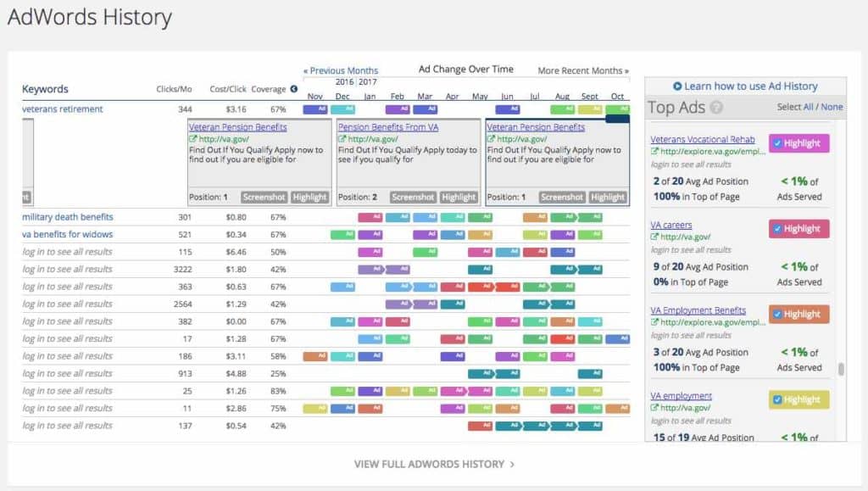Image resolution: width=868 pixels, height=491 pixels.
Task: Click external link icon under VA careers
Action: click(654, 237)
